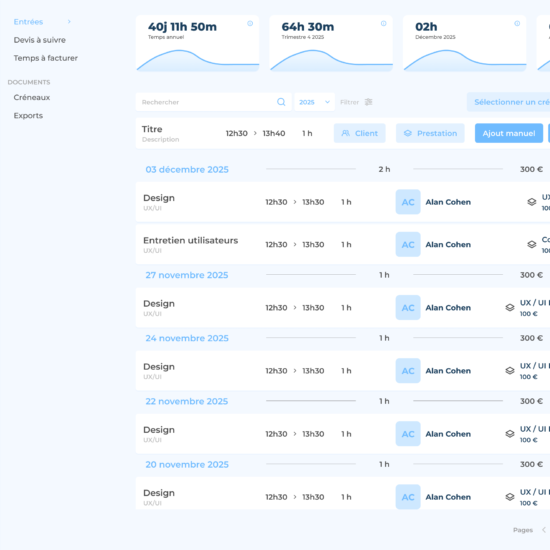Edit the 13h40 end time in new entry row
Viewport: 550px width, 550px height.
click(274, 133)
